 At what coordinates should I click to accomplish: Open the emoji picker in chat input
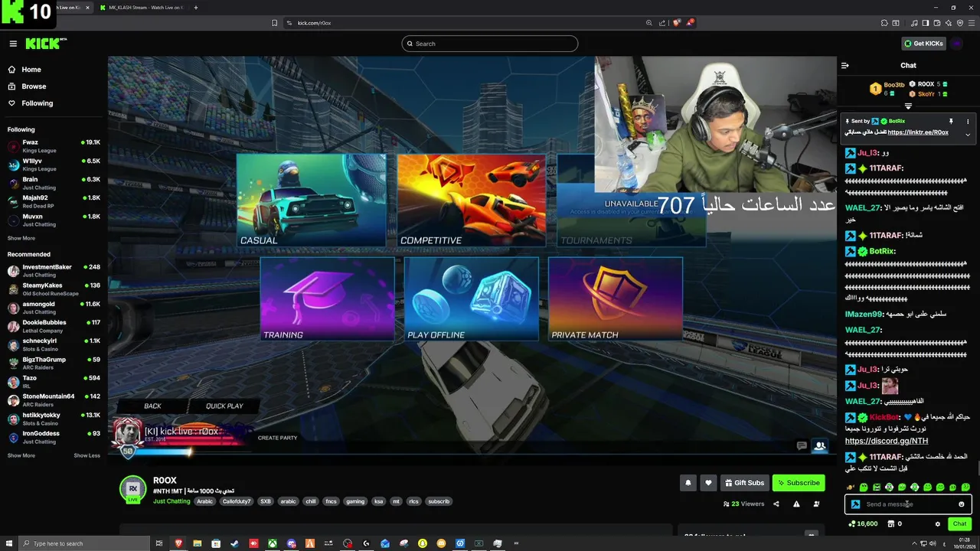[962, 504]
